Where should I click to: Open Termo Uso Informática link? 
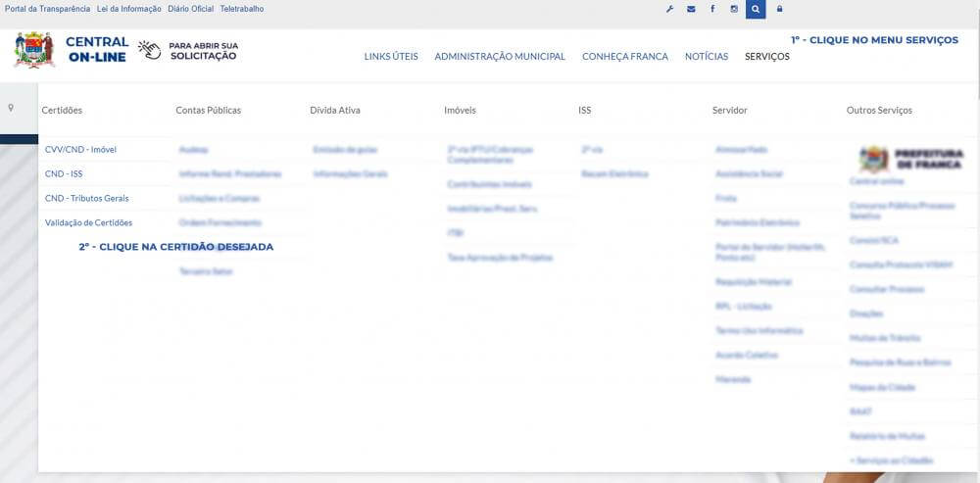(759, 330)
